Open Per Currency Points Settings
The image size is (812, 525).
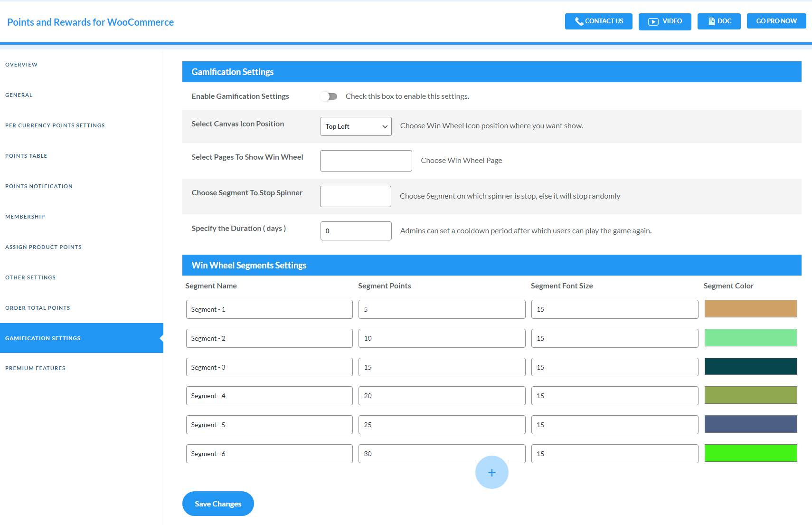55,125
